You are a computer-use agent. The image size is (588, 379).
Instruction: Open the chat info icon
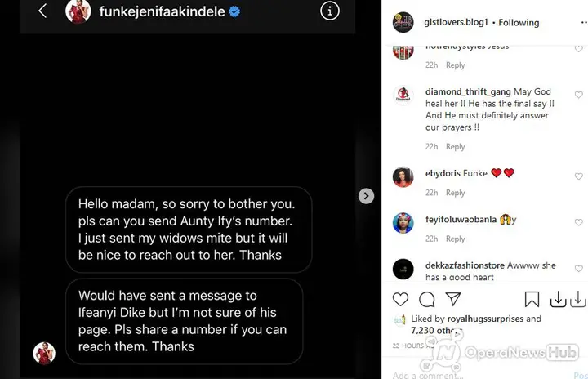[x=330, y=11]
